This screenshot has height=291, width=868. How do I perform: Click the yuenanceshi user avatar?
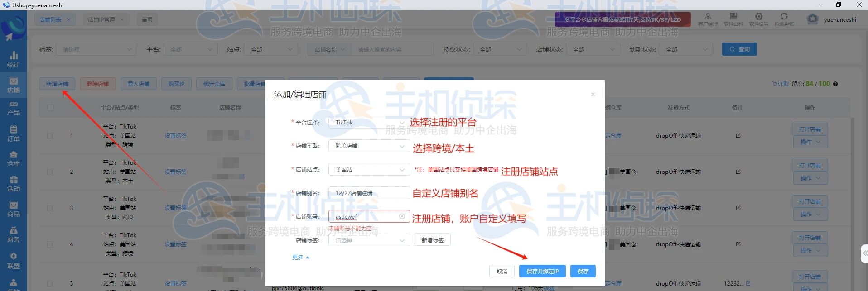coord(813,19)
